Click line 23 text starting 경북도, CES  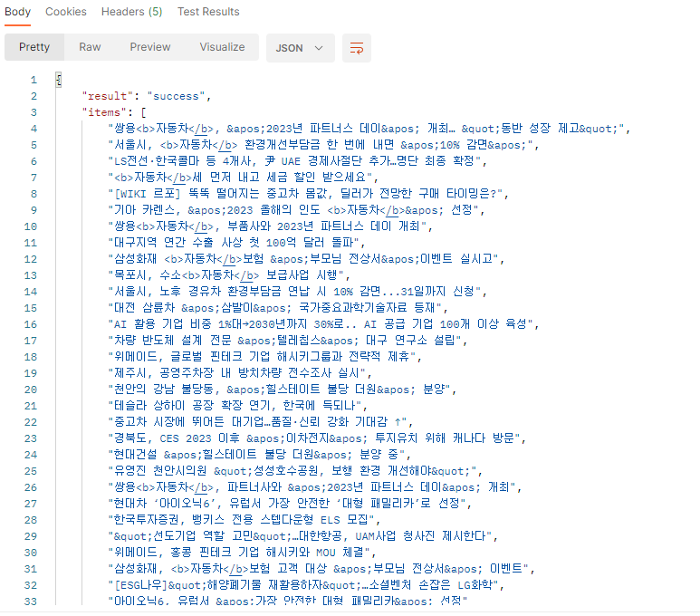pos(314,438)
